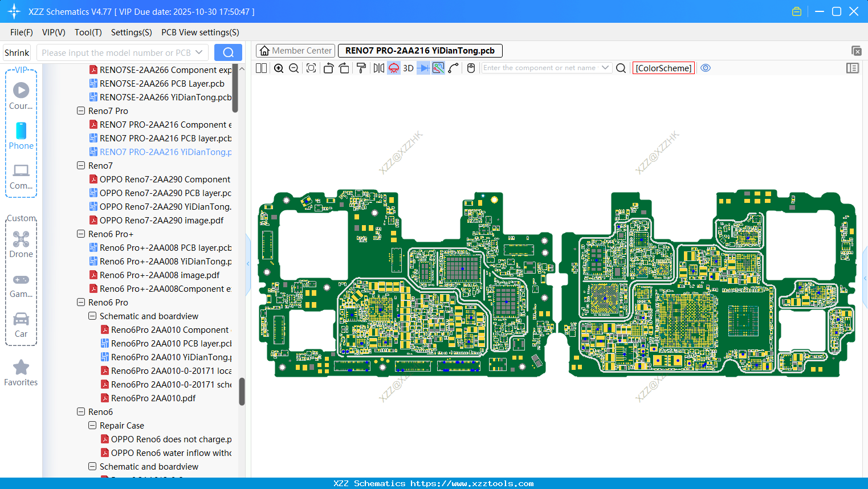The height and width of the screenshot is (489, 868).
Task: Open the File menu
Action: coord(22,32)
